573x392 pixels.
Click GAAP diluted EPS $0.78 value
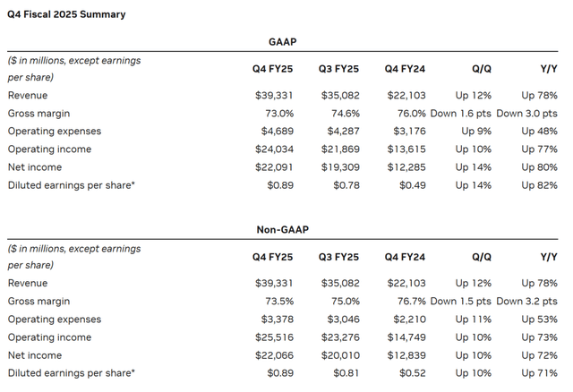point(346,185)
